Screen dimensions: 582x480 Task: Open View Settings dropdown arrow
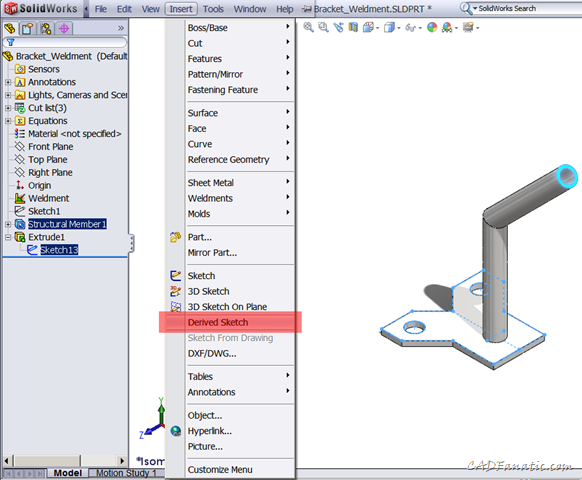[x=478, y=28]
